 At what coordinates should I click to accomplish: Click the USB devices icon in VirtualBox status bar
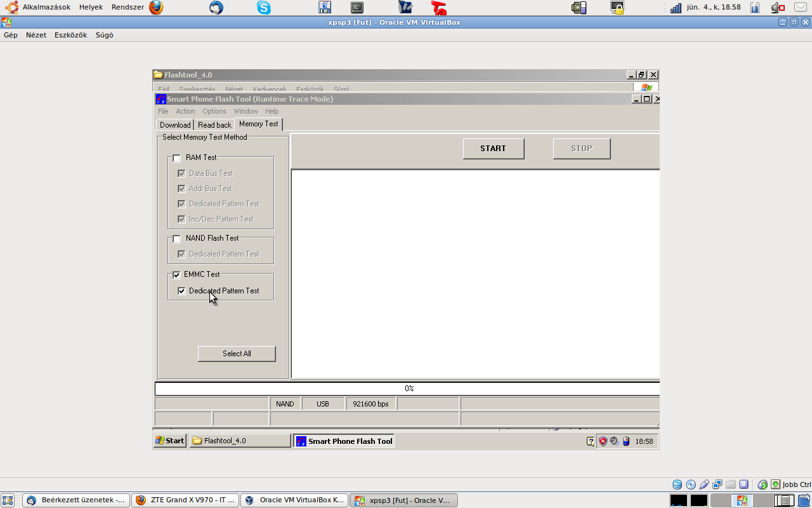coord(704,485)
